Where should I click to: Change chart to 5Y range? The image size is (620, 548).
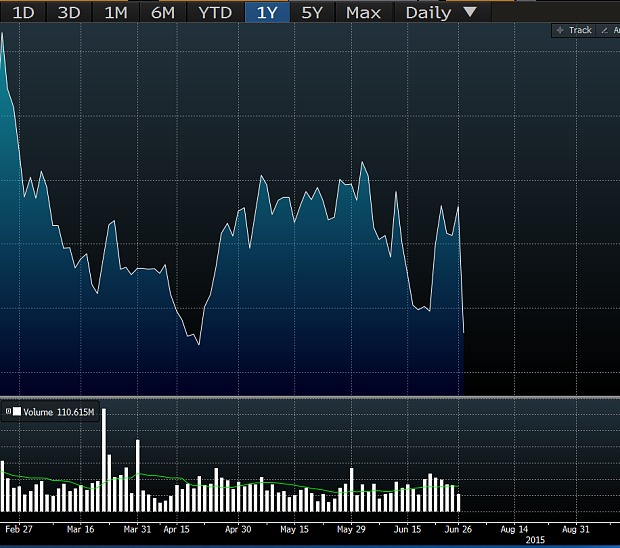tap(313, 13)
